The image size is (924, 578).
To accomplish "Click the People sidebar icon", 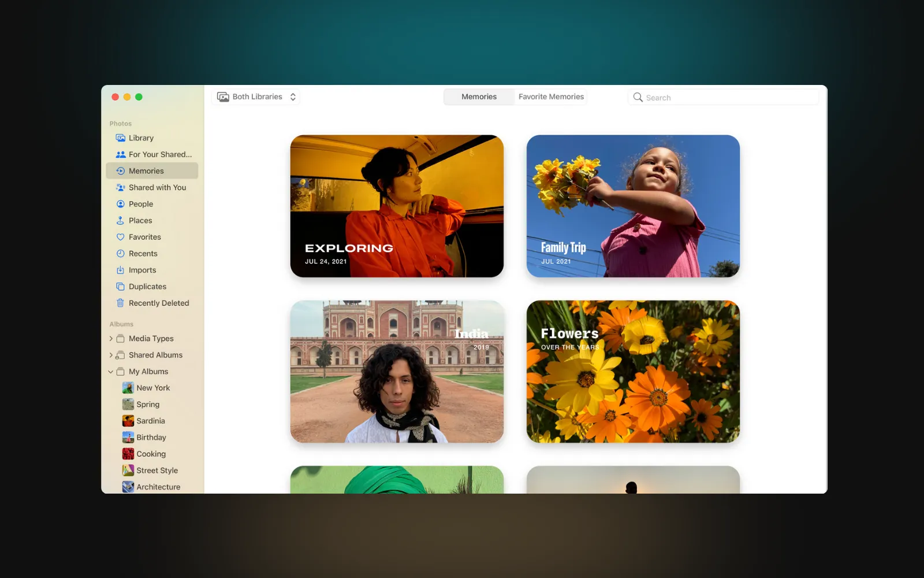I will pyautogui.click(x=120, y=204).
